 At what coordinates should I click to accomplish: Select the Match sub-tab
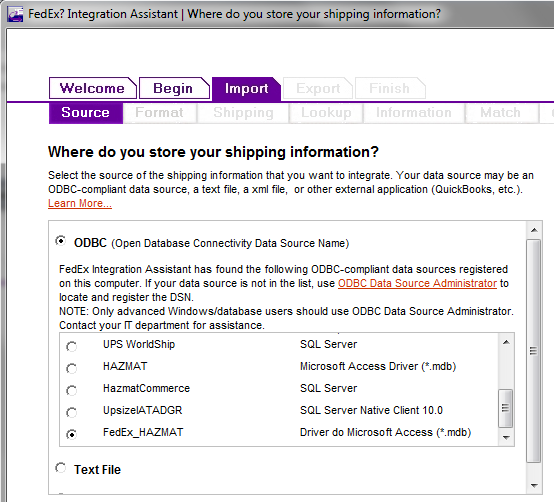tap(501, 113)
